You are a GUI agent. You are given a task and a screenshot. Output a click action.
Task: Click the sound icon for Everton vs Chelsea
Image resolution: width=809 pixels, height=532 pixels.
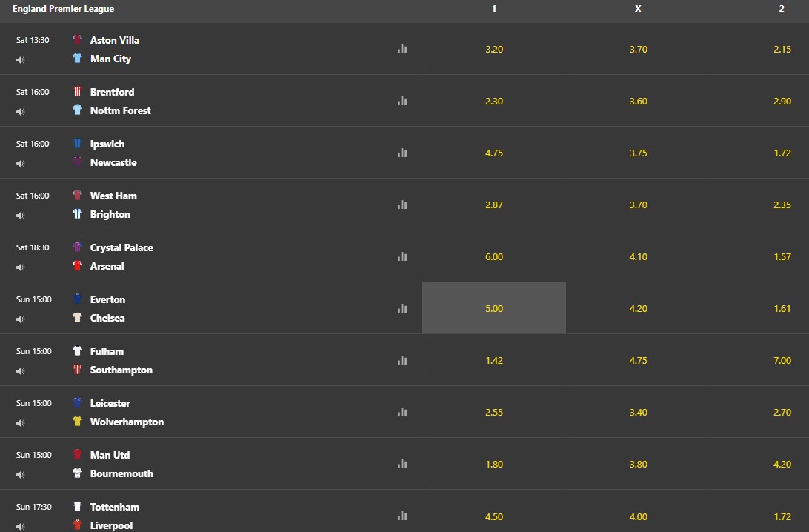click(21, 319)
